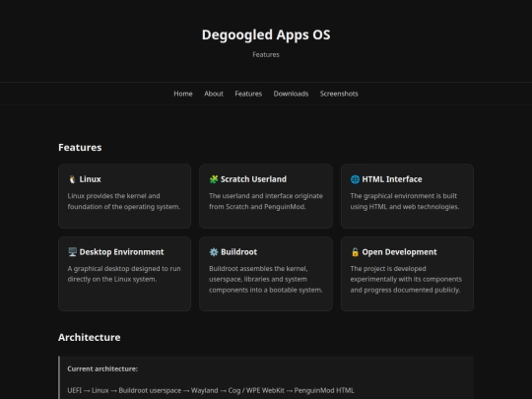The image size is (532, 399).
Task: Click the Degoogled Apps OS page title
Action: tap(266, 34)
